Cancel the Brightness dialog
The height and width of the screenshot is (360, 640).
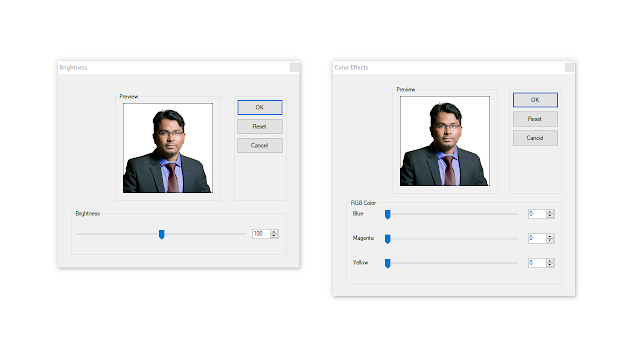pos(260,145)
